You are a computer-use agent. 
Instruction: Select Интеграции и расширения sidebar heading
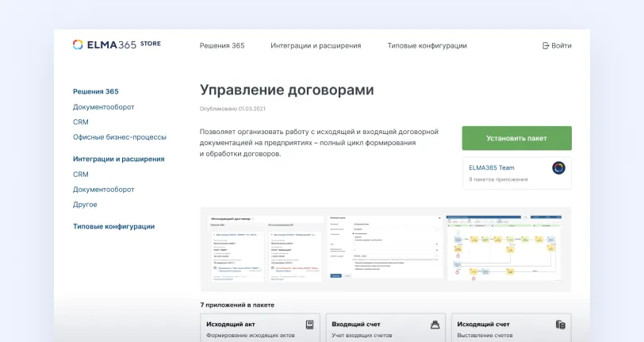[119, 159]
